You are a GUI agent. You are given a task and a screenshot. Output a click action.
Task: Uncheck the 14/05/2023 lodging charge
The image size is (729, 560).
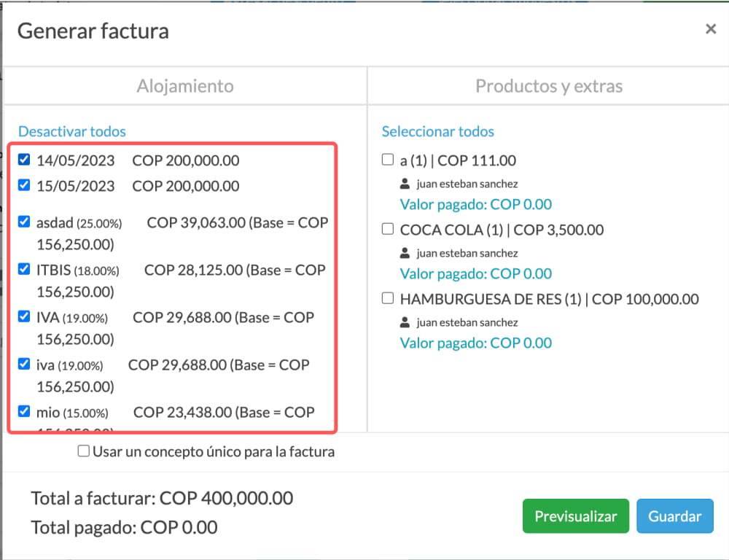[24, 160]
